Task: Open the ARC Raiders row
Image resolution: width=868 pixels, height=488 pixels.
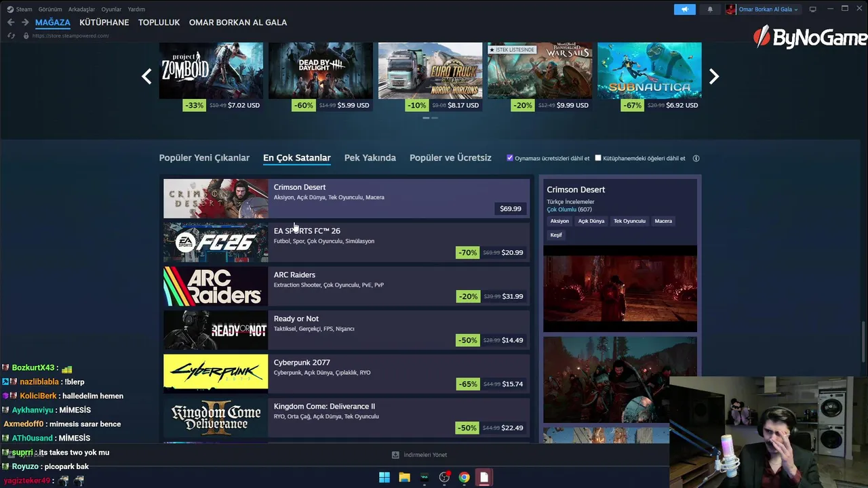Action: [x=347, y=286]
